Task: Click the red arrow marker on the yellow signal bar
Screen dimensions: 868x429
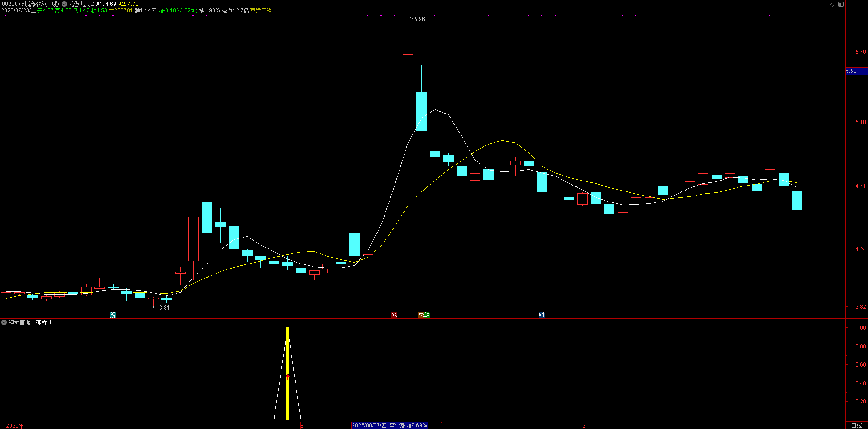Action: (287, 377)
